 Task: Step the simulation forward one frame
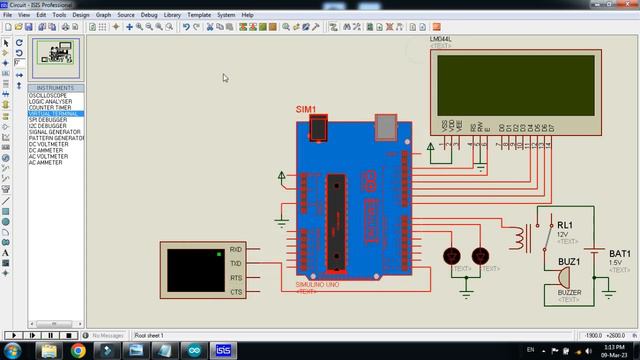pos(32,336)
